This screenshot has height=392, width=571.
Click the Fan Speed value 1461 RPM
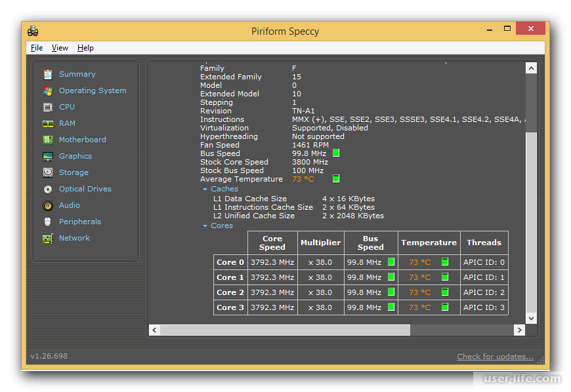pos(310,145)
